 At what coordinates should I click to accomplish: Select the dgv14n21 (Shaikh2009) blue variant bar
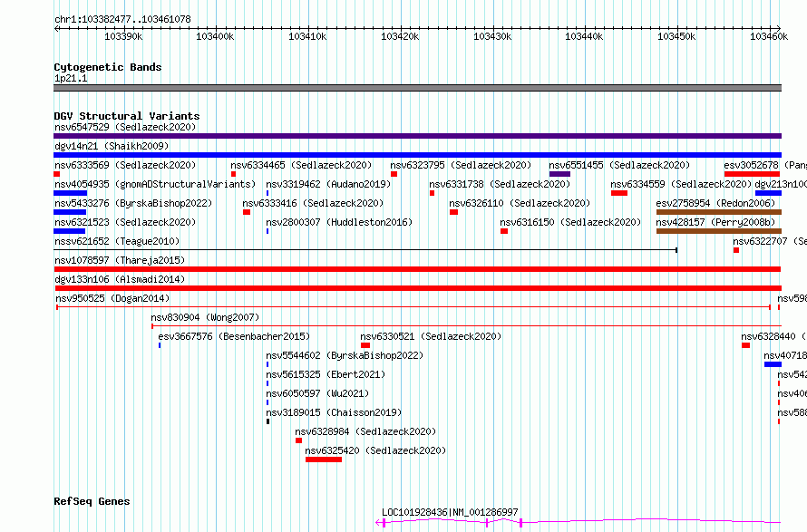click(417, 155)
